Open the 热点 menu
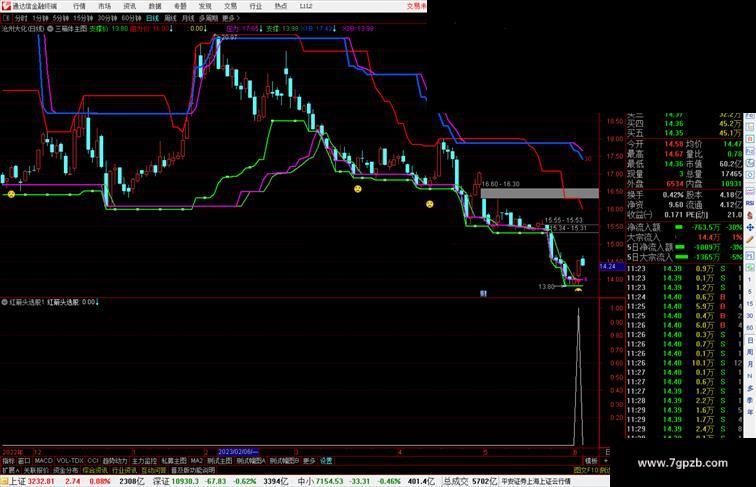Viewport: 756px width, 487px height. coord(281,6)
